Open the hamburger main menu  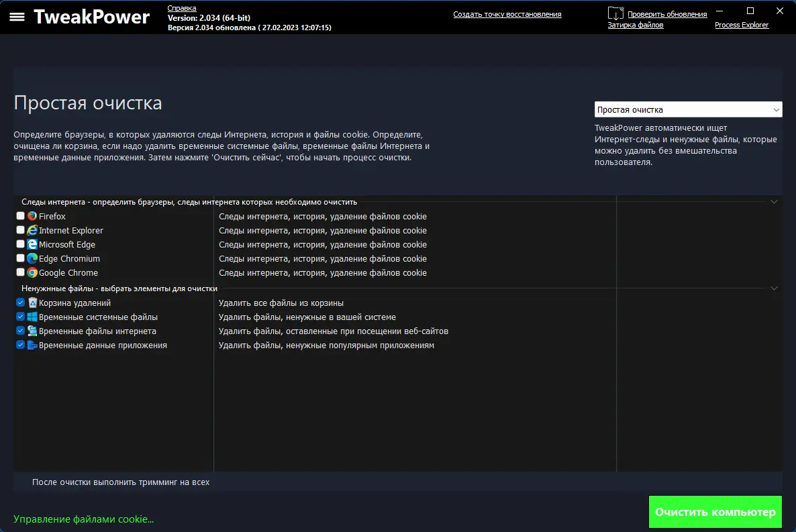click(x=17, y=17)
